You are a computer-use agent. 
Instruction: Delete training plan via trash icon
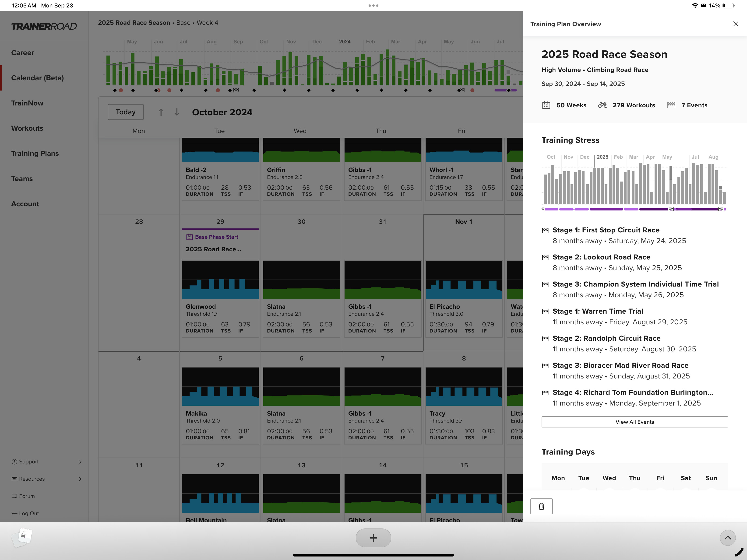coord(541,506)
